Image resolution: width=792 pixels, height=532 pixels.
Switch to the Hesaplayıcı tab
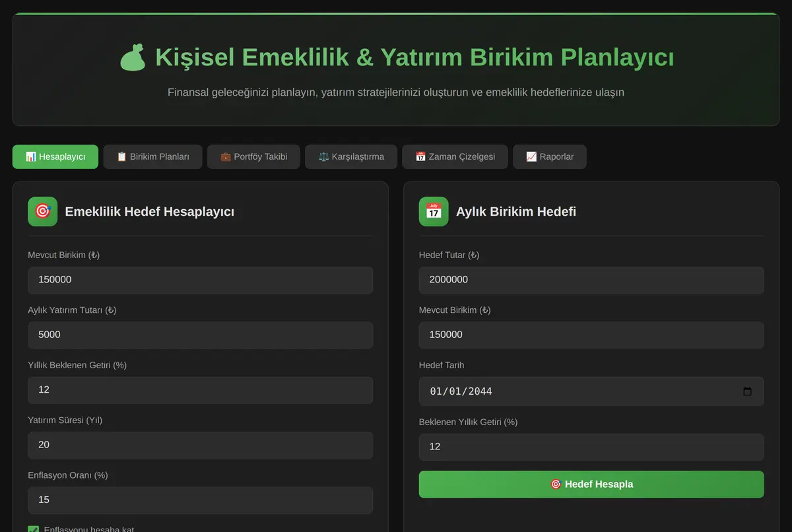point(55,157)
